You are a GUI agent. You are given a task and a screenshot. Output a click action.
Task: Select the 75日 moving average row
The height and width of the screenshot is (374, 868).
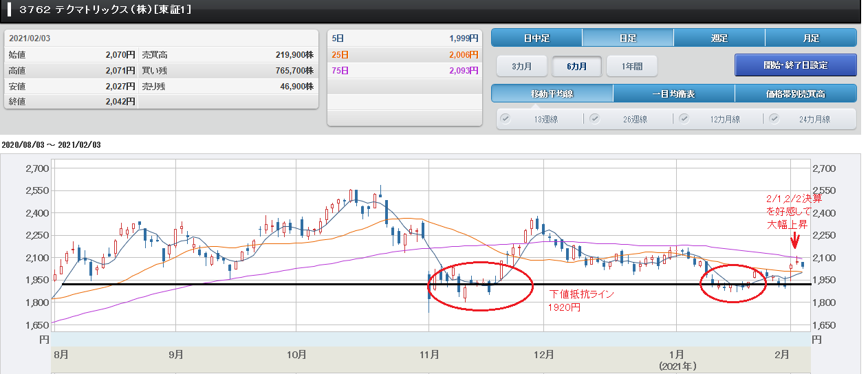[x=404, y=70]
